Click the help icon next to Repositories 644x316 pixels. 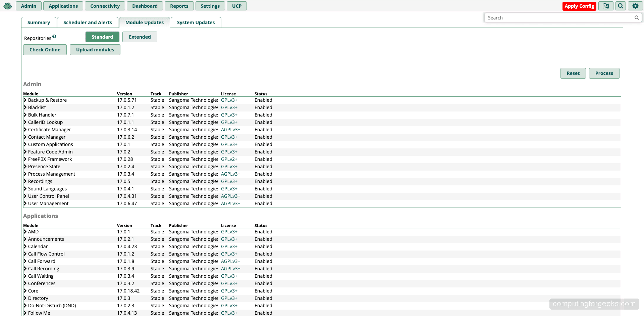[55, 36]
